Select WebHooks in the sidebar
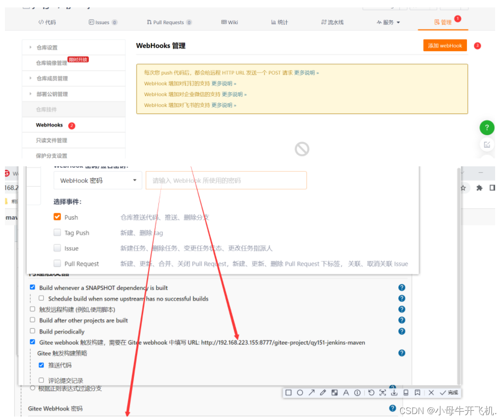The height and width of the screenshot is (420, 504). (x=49, y=125)
